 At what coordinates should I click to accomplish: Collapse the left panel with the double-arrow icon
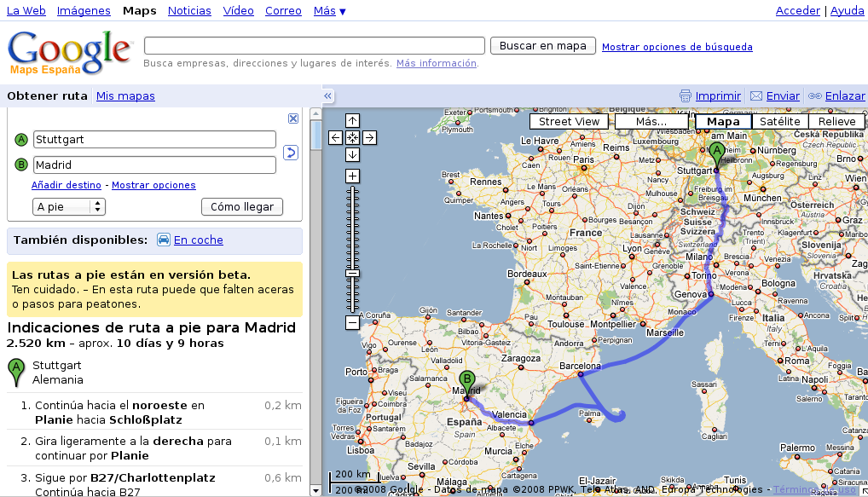click(x=327, y=95)
